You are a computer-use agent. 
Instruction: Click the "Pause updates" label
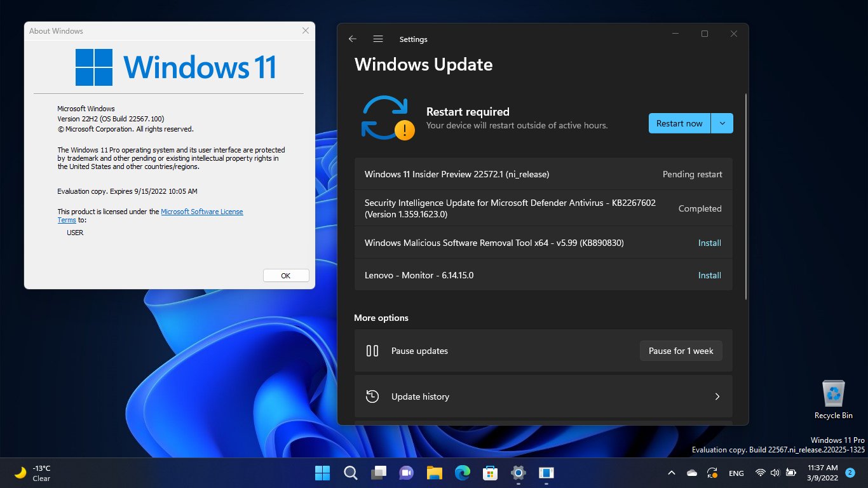point(419,351)
